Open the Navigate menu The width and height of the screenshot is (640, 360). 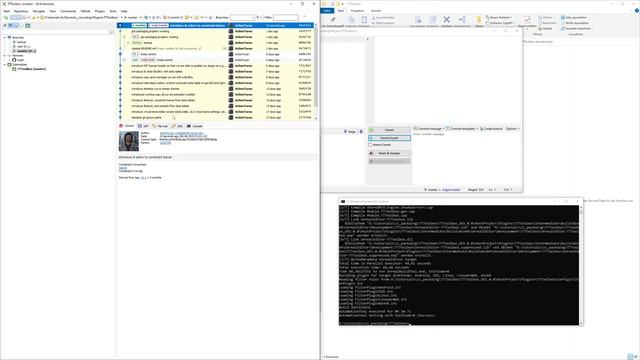[x=39, y=11]
